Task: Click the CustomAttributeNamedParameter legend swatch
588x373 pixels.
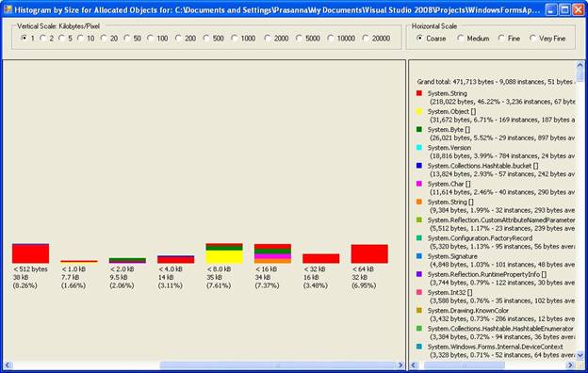Action: (x=419, y=219)
